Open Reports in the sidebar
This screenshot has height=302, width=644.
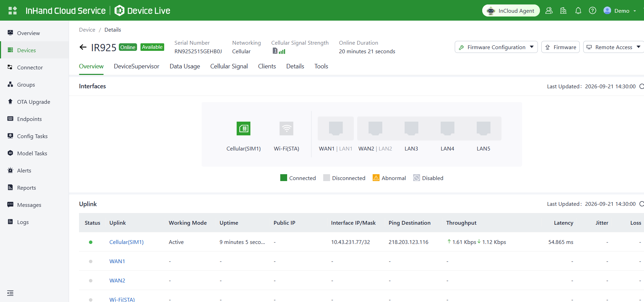[34, 188]
